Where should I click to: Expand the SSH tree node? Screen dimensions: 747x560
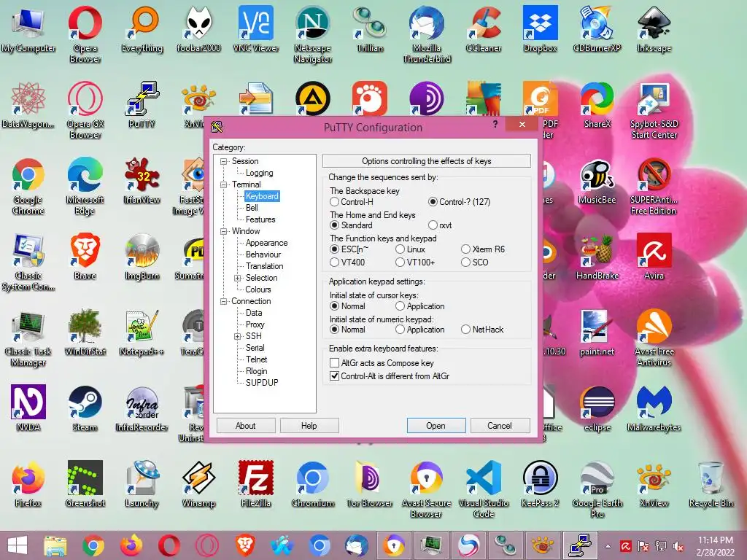[237, 337]
